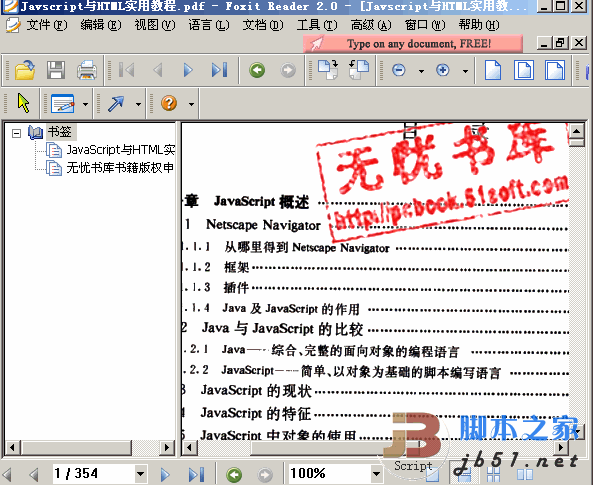The height and width of the screenshot is (485, 593).
Task: Zoom in with the plus icon
Action: pos(442,70)
